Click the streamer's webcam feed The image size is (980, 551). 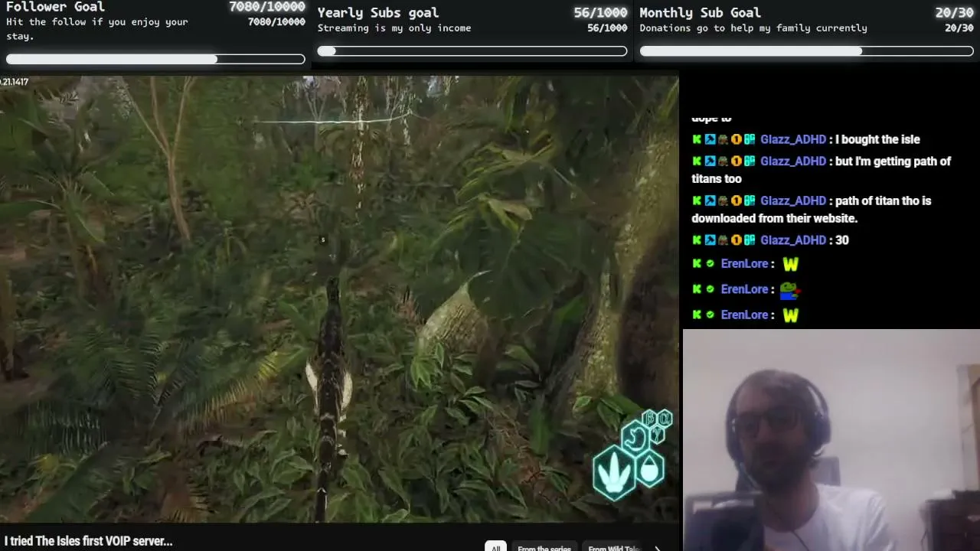point(831,440)
